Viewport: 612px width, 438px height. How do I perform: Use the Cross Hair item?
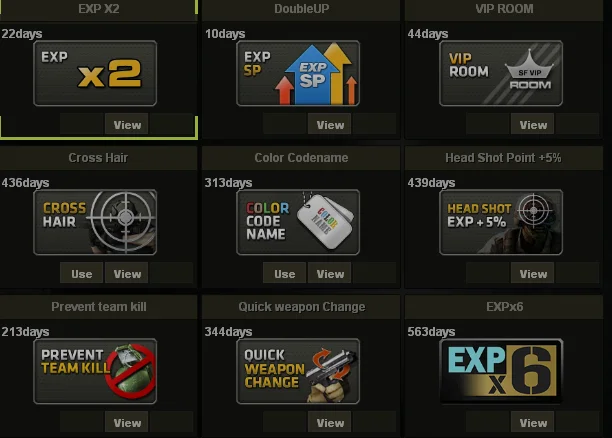click(82, 273)
